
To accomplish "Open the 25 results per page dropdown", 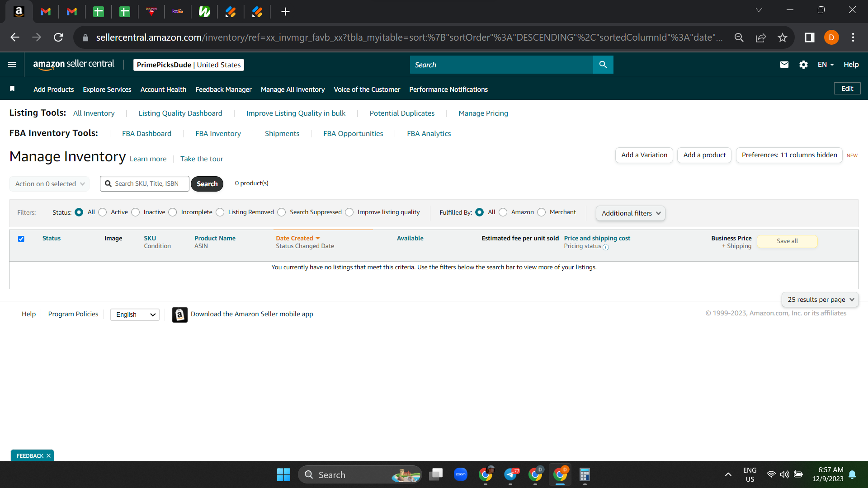I will click(820, 300).
